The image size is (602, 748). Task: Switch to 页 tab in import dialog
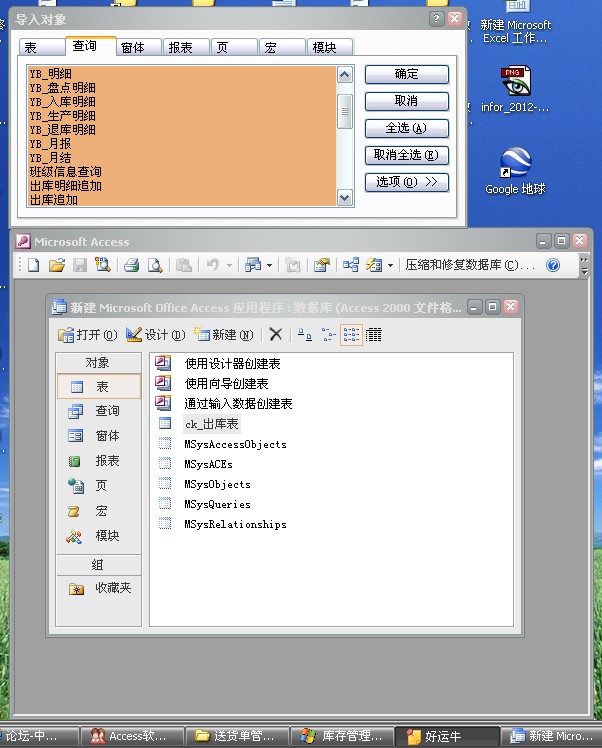234,47
